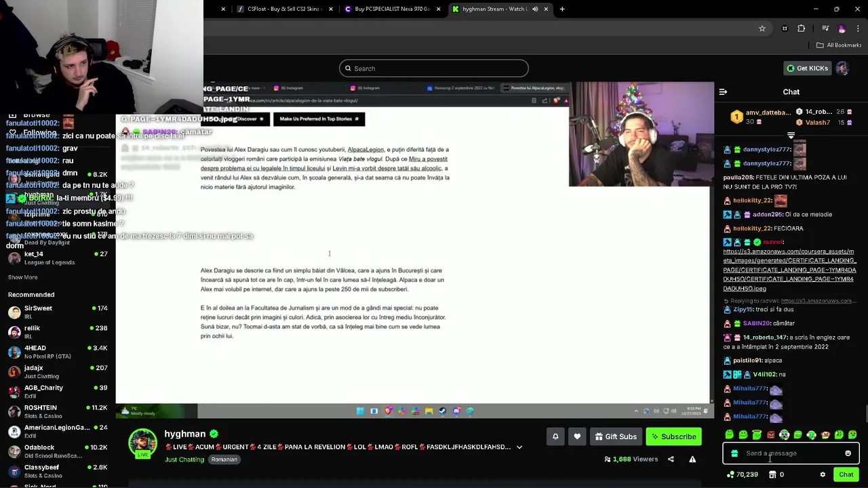Image resolution: width=868 pixels, height=488 pixels.
Task: Open Odablock recommended channel
Action: tap(58, 451)
